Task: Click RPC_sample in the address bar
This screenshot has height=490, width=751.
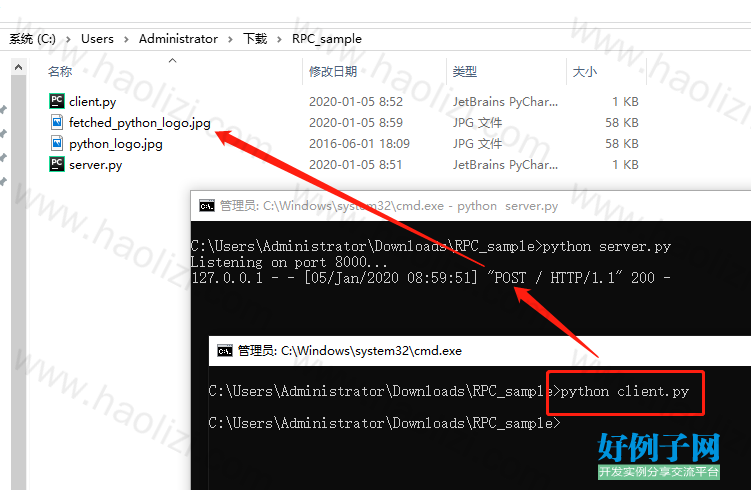Action: click(327, 39)
